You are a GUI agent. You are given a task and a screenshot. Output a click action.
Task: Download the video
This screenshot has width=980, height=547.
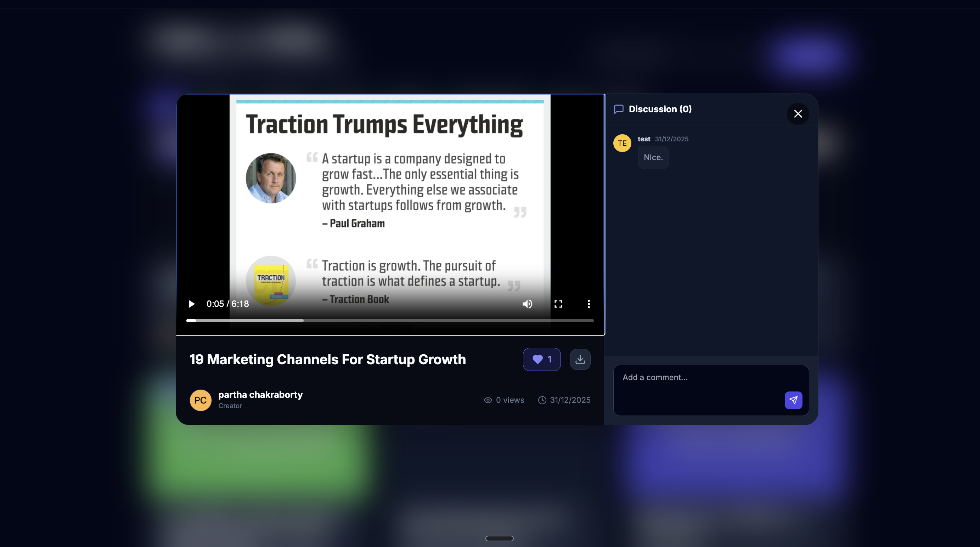point(580,359)
